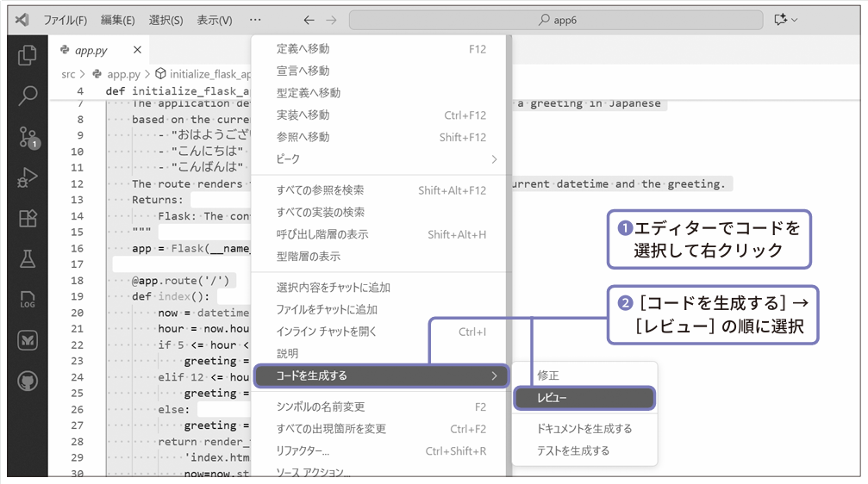Choose すべての実装の検索 entry
The width and height of the screenshot is (868, 484).
tap(381, 213)
